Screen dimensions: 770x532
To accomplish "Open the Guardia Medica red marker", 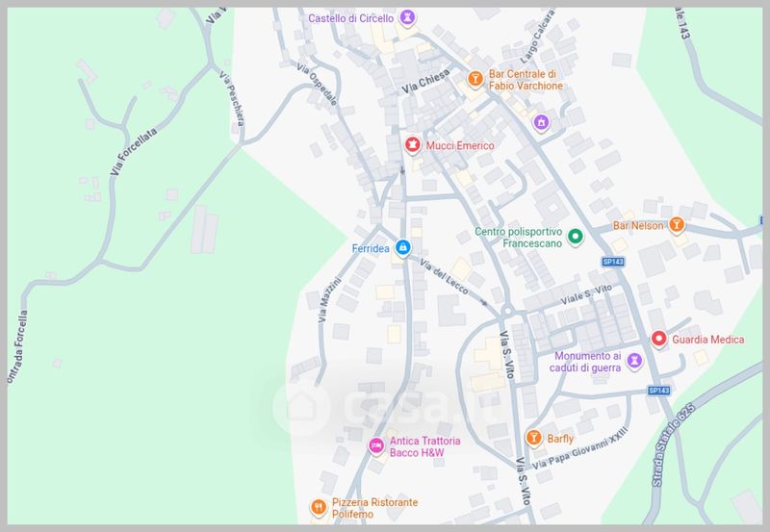I will point(658,338).
